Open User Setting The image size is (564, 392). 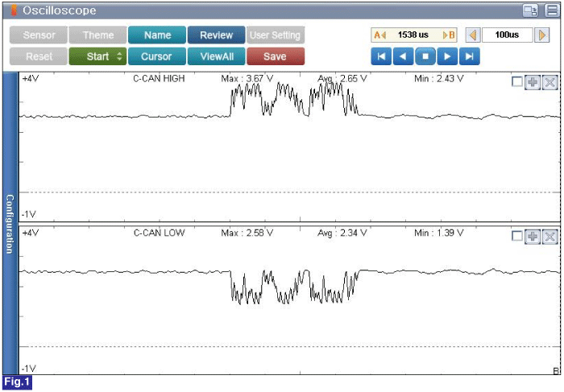[276, 35]
